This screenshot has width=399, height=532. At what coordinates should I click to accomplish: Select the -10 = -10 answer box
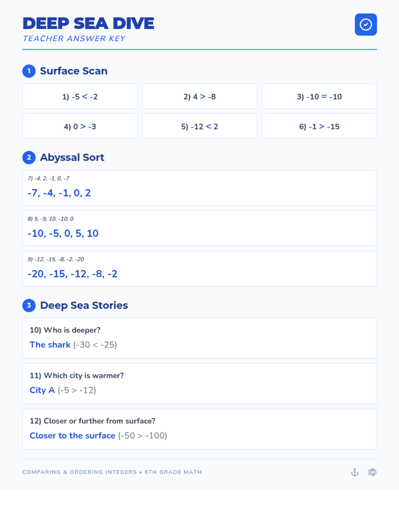(319, 96)
